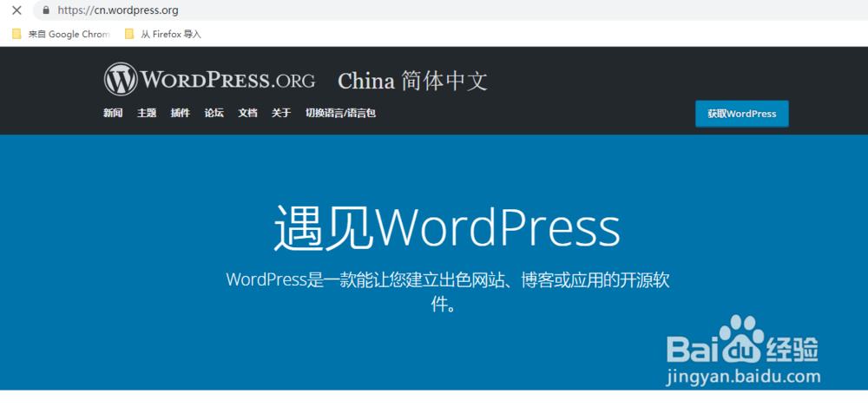This screenshot has height=407, width=868.
Task: Open the '来自 Google Chrome' bookmarks folder
Action: pyautogui.click(x=61, y=35)
